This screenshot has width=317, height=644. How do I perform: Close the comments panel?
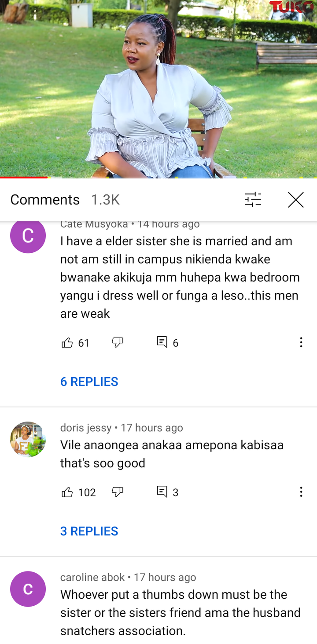pyautogui.click(x=296, y=200)
